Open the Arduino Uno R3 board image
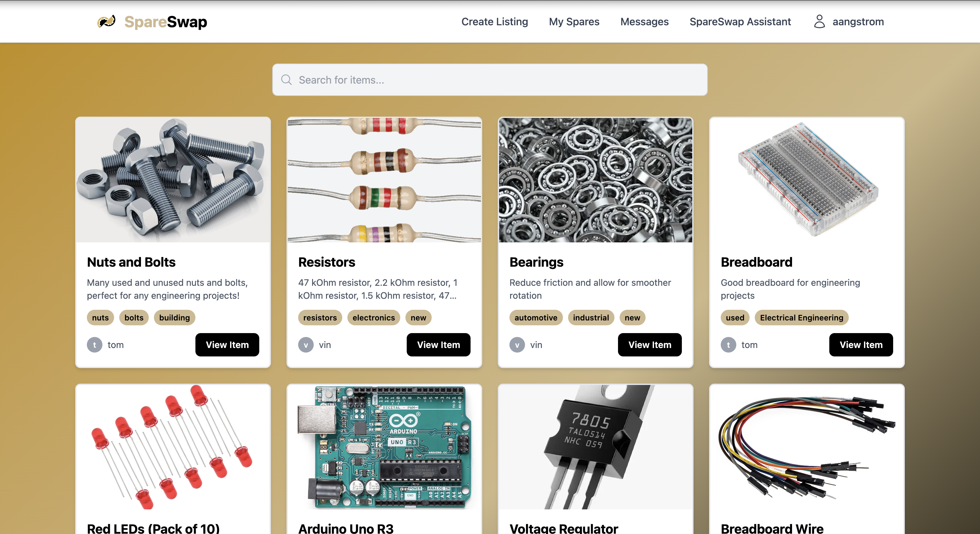The image size is (980, 534). (384, 447)
